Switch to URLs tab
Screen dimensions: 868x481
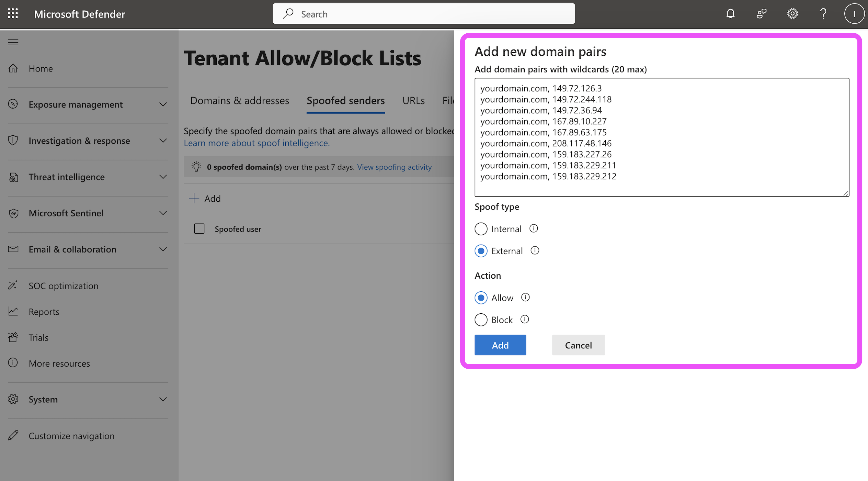[x=413, y=101]
